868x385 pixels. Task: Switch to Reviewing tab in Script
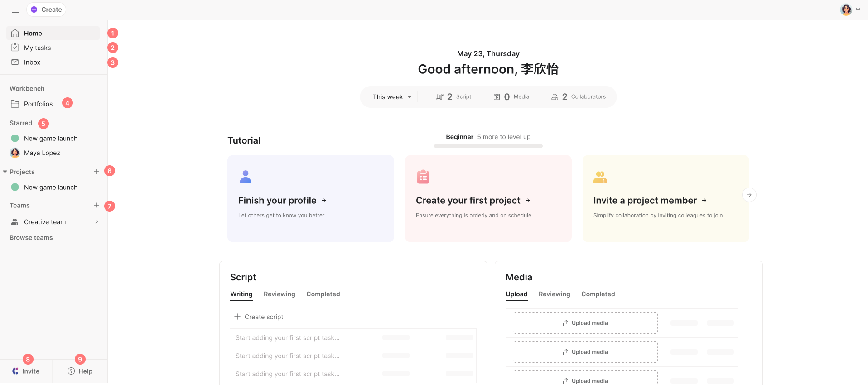pos(279,294)
